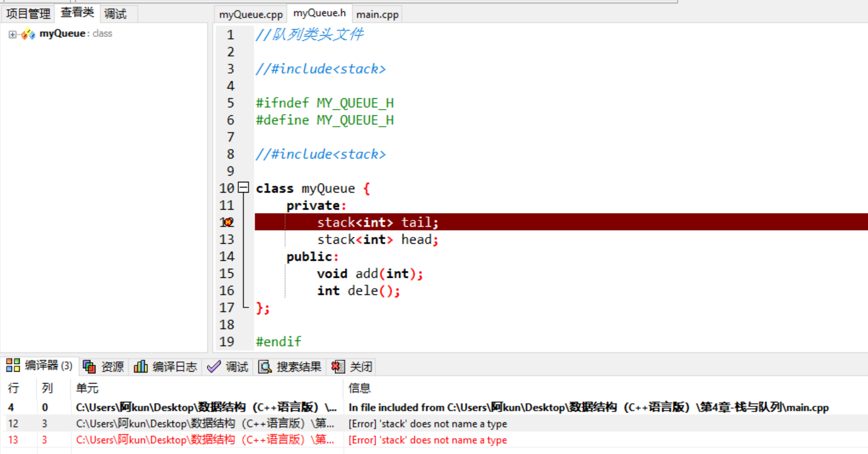This screenshot has height=454, width=868.
Task: Click the file path cell of row 4
Action: (x=207, y=407)
